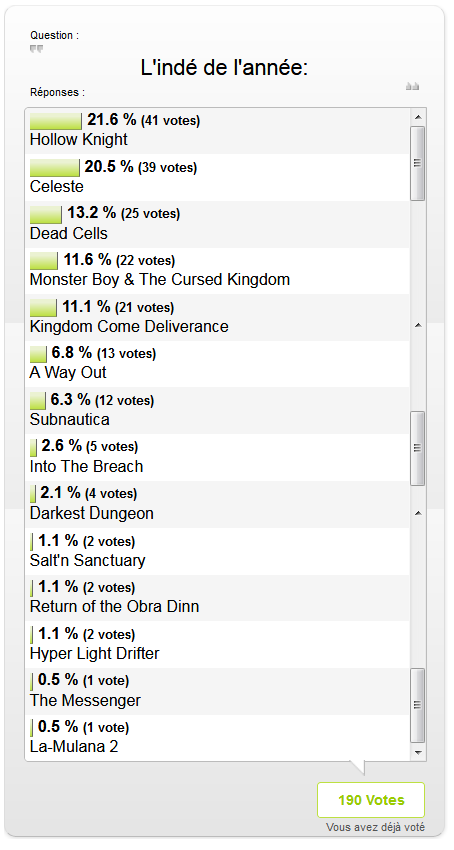
Task: Click the Dead Cells vote bar
Action: coord(46,214)
